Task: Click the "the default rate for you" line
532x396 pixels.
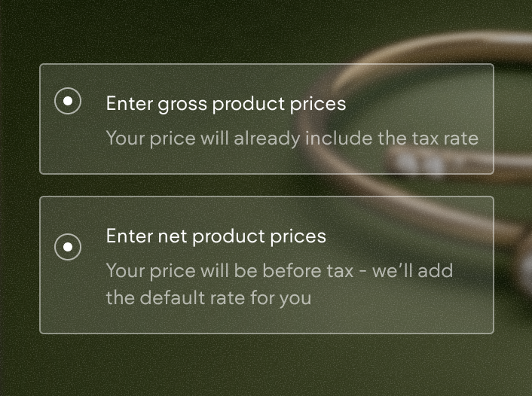Action: [208, 297]
